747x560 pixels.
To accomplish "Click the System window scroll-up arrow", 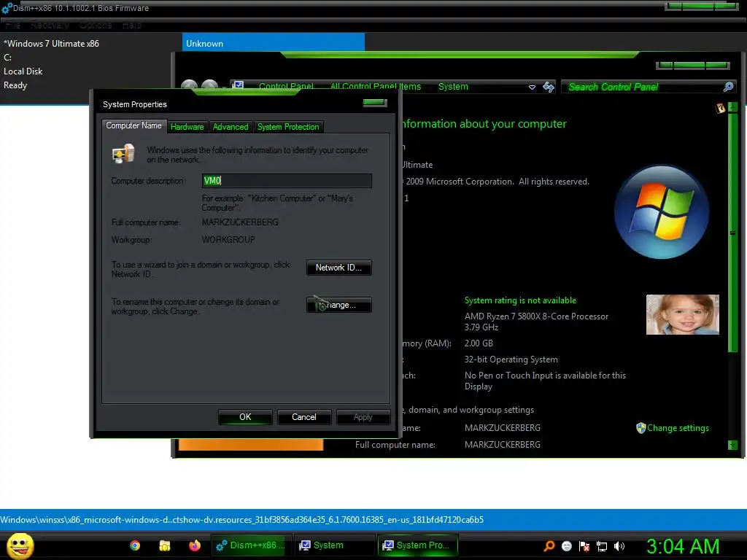I will point(732,108).
